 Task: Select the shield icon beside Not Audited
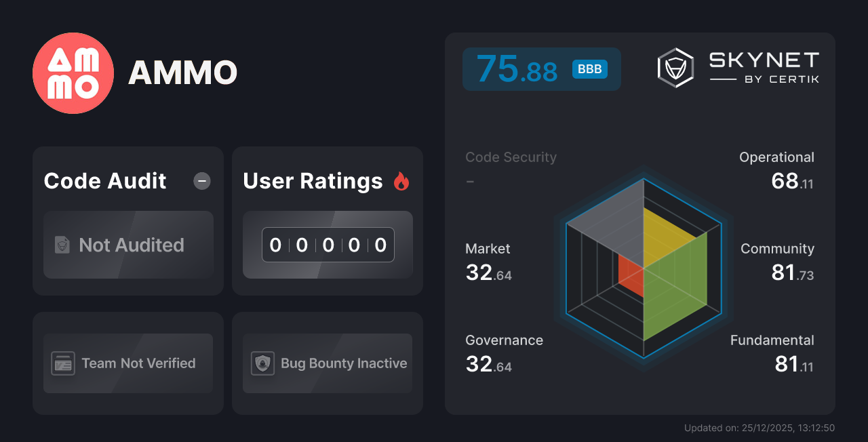[62, 245]
